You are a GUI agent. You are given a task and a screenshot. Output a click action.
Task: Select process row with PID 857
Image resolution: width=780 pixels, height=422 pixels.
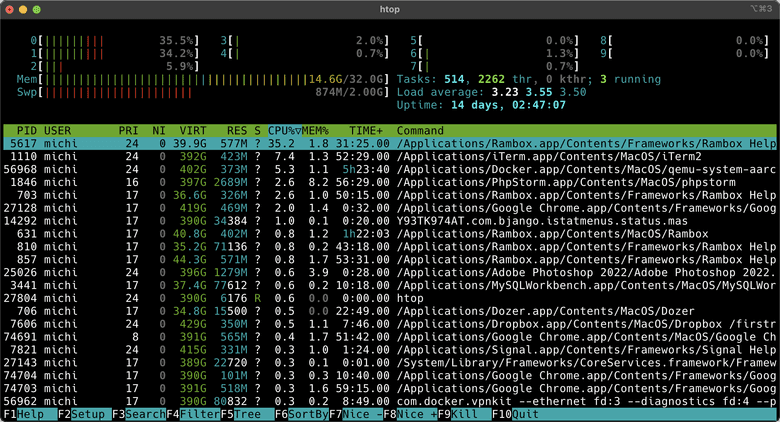point(390,260)
